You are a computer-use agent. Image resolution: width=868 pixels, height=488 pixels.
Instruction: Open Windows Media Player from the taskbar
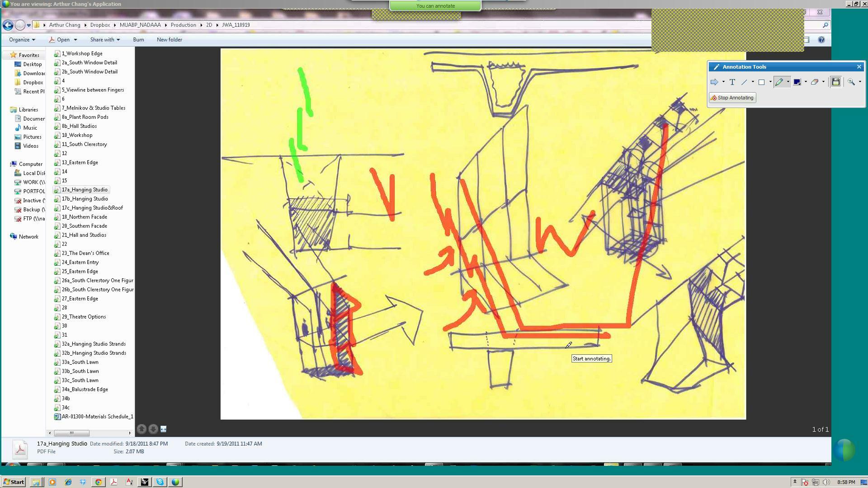52,482
